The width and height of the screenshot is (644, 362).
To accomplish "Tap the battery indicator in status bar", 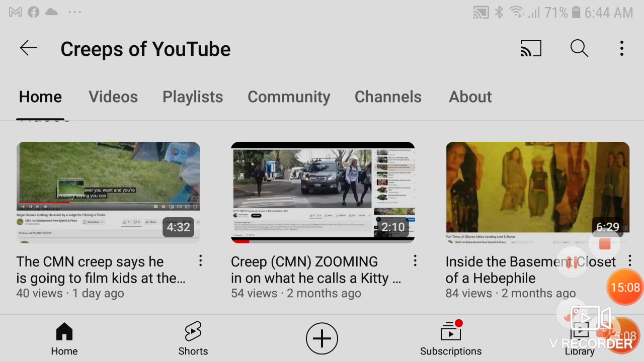I will point(576,12).
